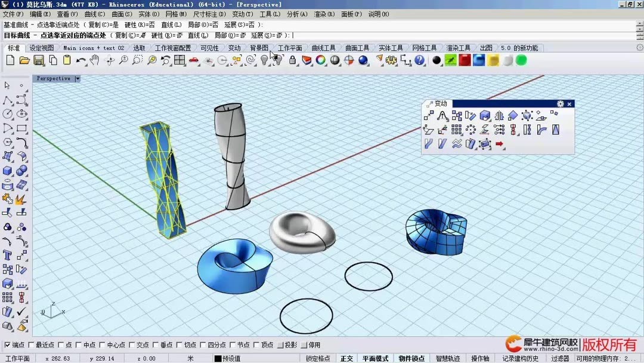Select the Mirror tool in the Transform panel
The image size is (644, 363).
point(499,115)
